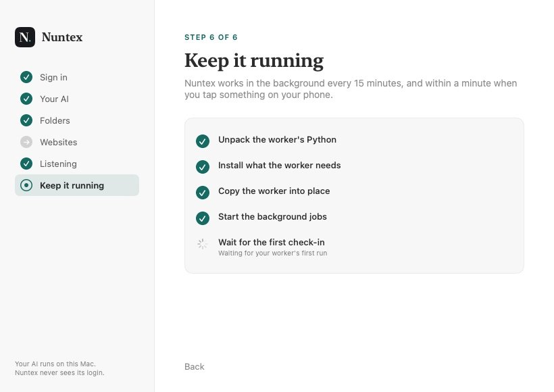Screen dimensions: 554x392
Task: Click the Sign in checkmark icon
Action: coord(26,77)
